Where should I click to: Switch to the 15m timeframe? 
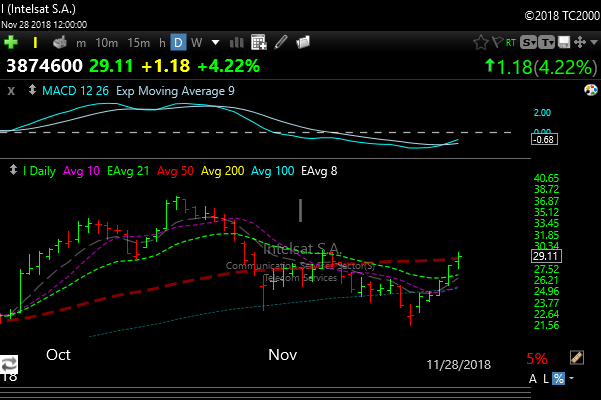[139, 42]
